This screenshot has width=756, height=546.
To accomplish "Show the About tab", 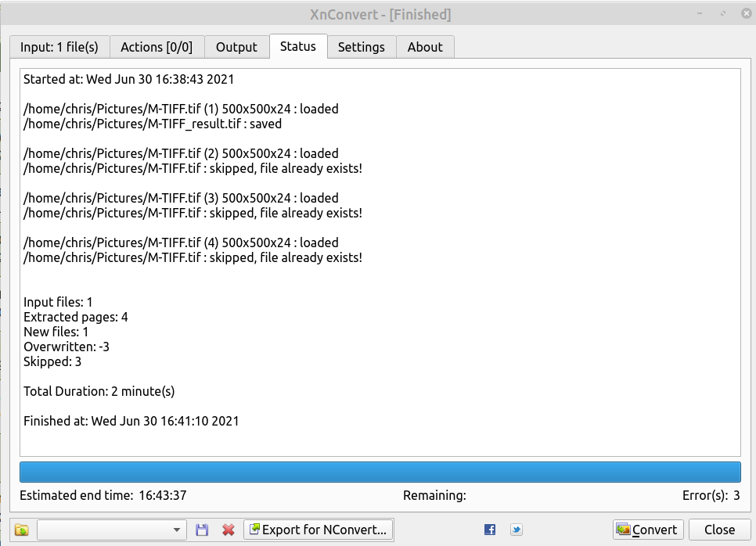I will point(425,47).
